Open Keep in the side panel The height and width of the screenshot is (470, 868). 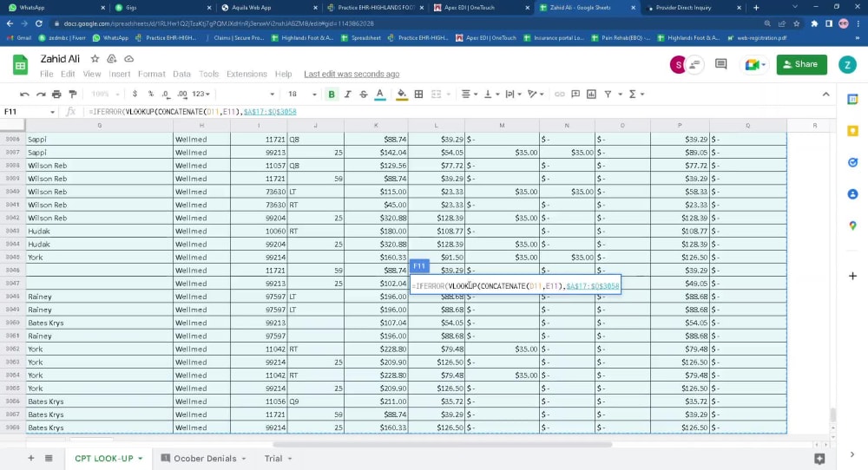852,131
